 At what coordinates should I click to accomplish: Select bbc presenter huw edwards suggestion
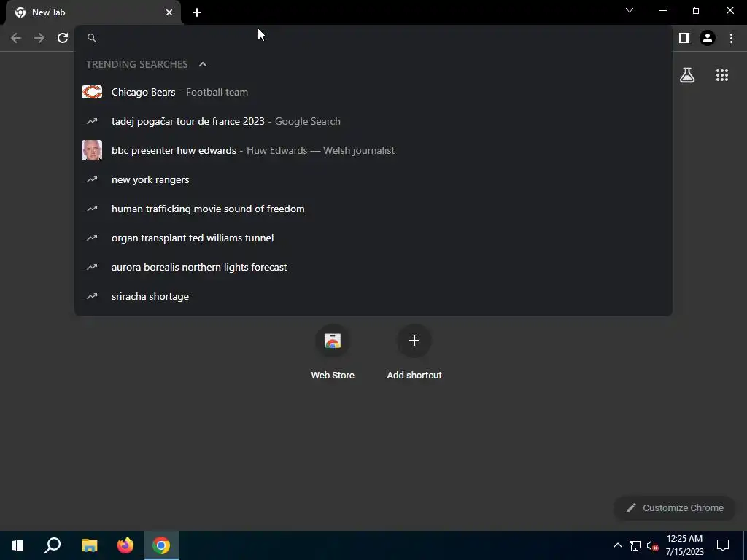[373, 150]
